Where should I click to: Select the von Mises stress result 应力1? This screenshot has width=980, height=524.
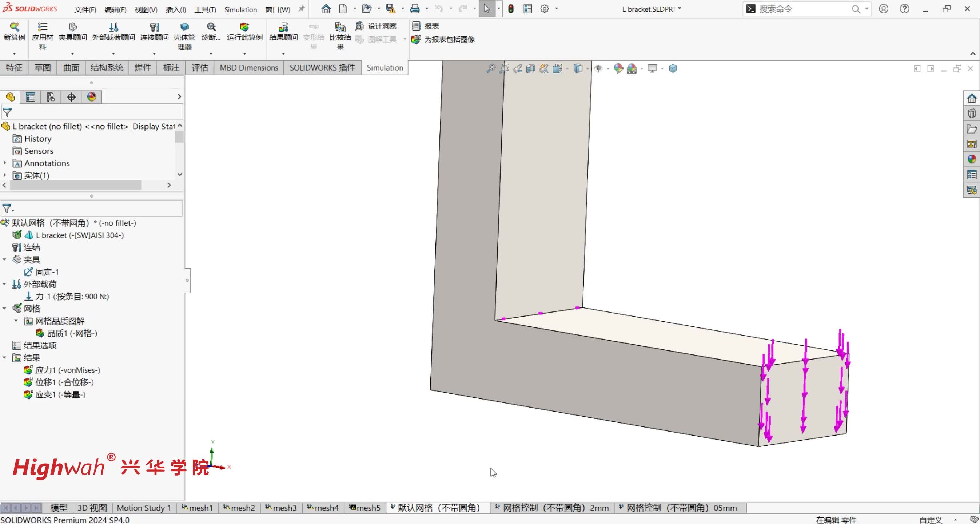point(67,370)
